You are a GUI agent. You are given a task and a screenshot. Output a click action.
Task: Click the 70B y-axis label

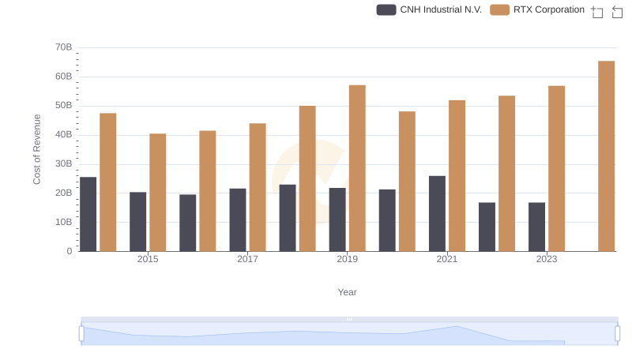64,47
